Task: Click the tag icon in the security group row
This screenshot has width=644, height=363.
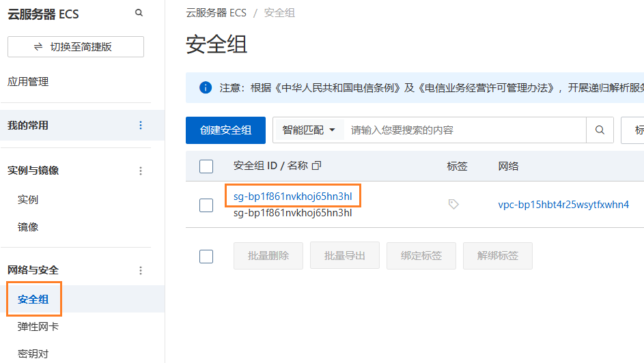Action: tap(453, 204)
